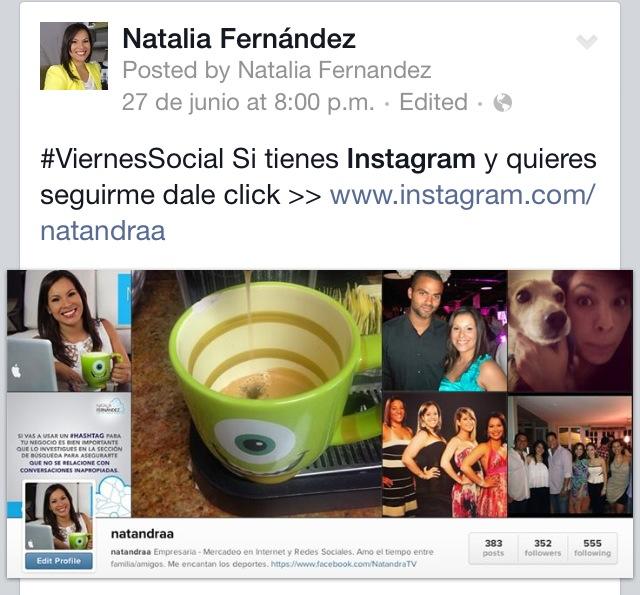Click the public globe privacy icon
The image size is (640, 595).
click(502, 102)
